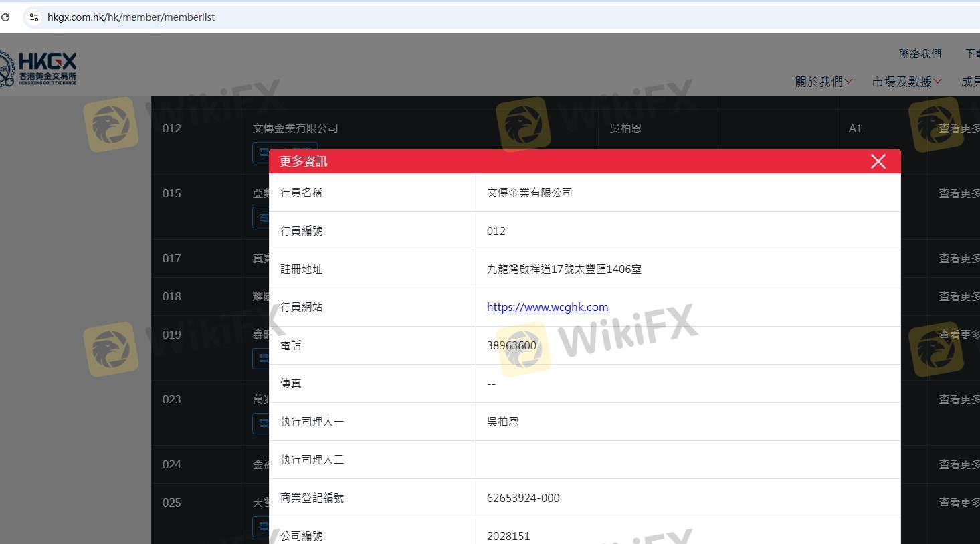Click the 執行司理人二 field label
Viewport: 980px width, 544px height.
point(312,460)
